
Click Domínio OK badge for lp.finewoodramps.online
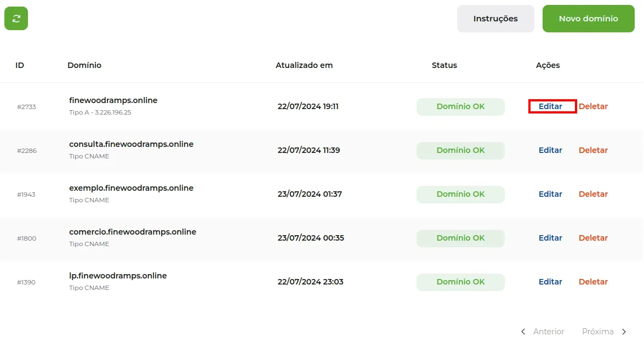pos(460,282)
